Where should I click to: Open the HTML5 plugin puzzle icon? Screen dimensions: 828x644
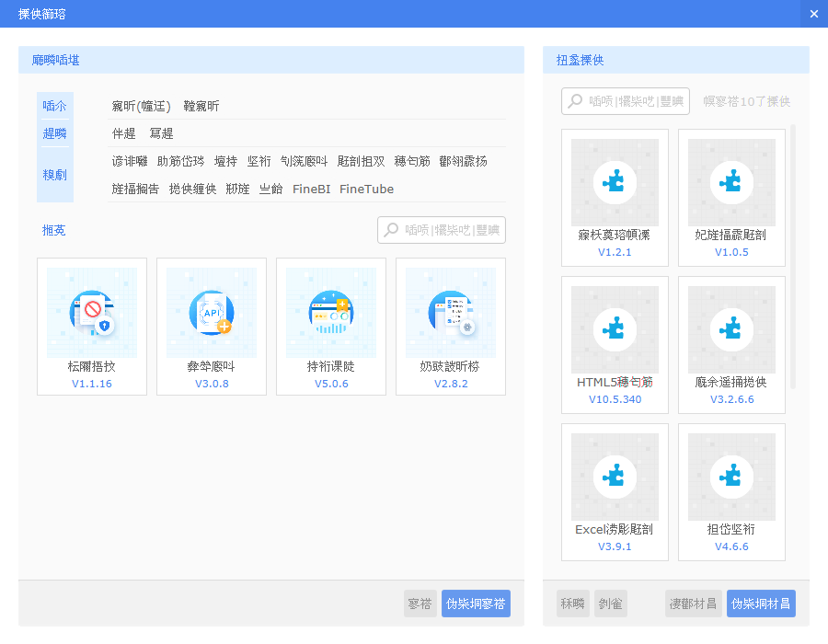[615, 329]
